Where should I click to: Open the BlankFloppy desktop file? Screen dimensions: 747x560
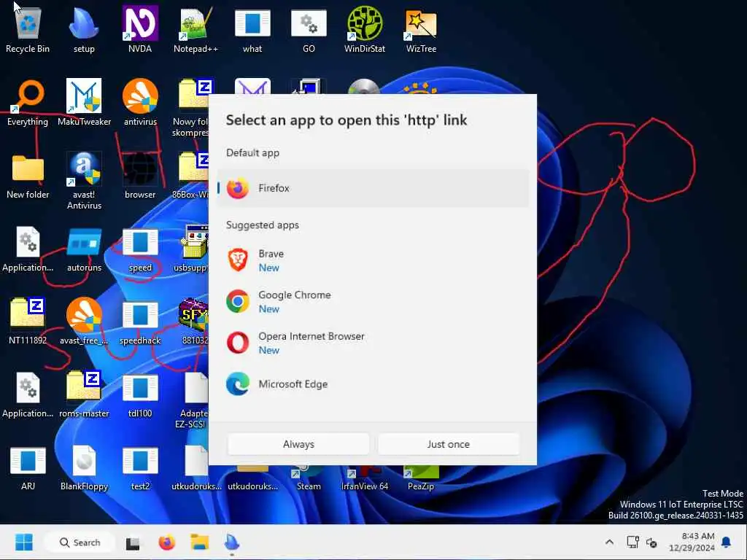point(84,467)
